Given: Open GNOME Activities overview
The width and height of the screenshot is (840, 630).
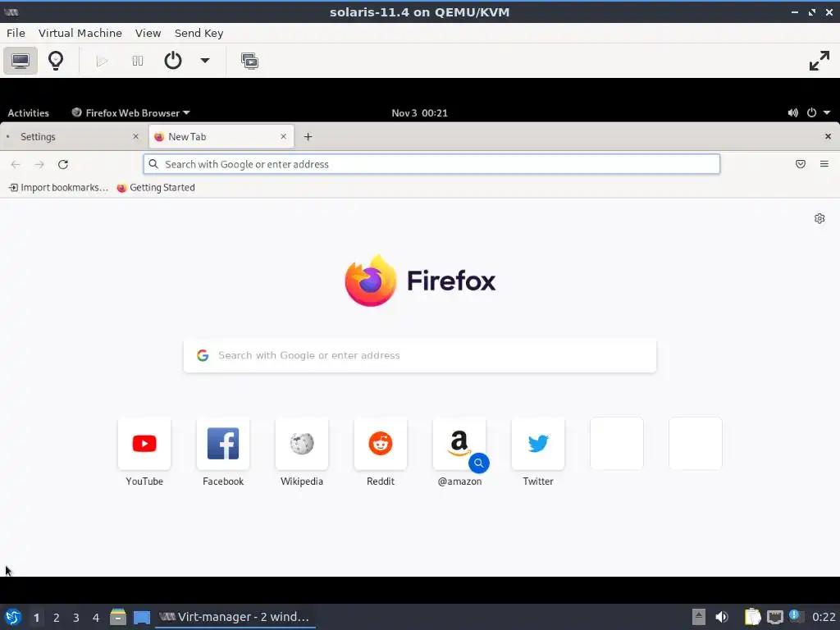Looking at the screenshot, I should 28,113.
